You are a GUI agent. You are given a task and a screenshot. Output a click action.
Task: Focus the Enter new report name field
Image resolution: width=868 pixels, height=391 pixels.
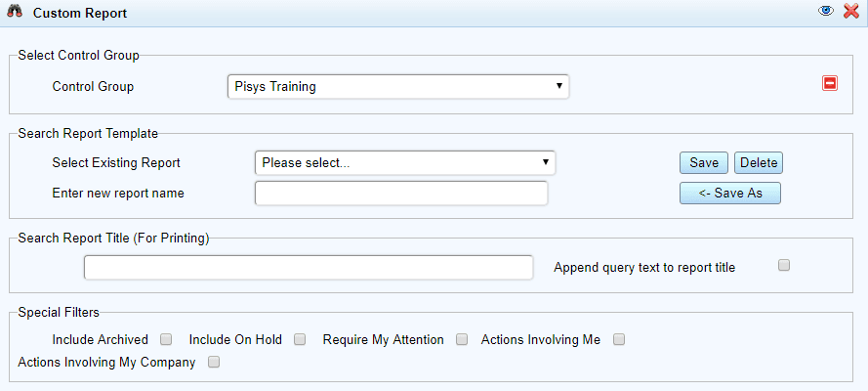point(401,194)
